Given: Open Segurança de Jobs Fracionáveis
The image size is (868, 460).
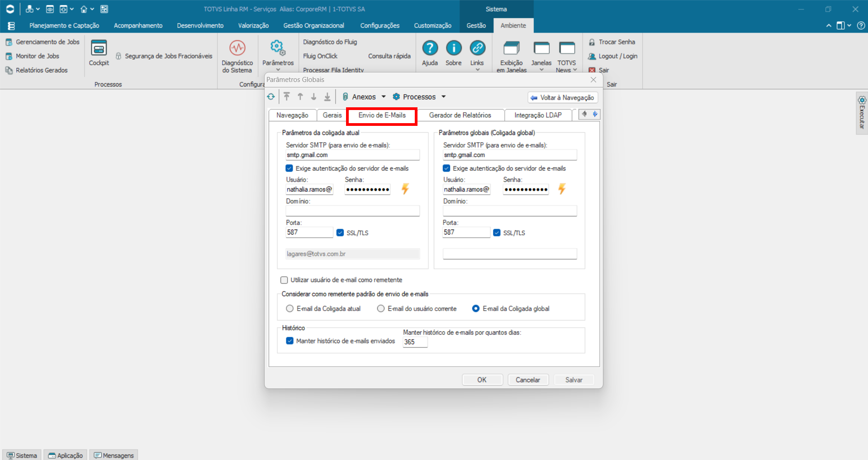Looking at the screenshot, I should click(x=164, y=56).
